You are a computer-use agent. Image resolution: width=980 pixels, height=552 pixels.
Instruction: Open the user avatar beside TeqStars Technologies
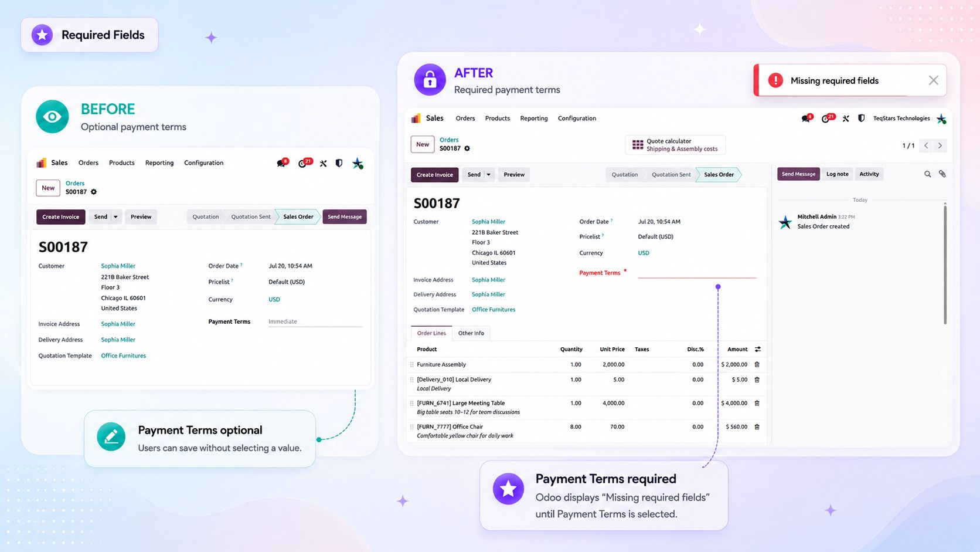(941, 119)
